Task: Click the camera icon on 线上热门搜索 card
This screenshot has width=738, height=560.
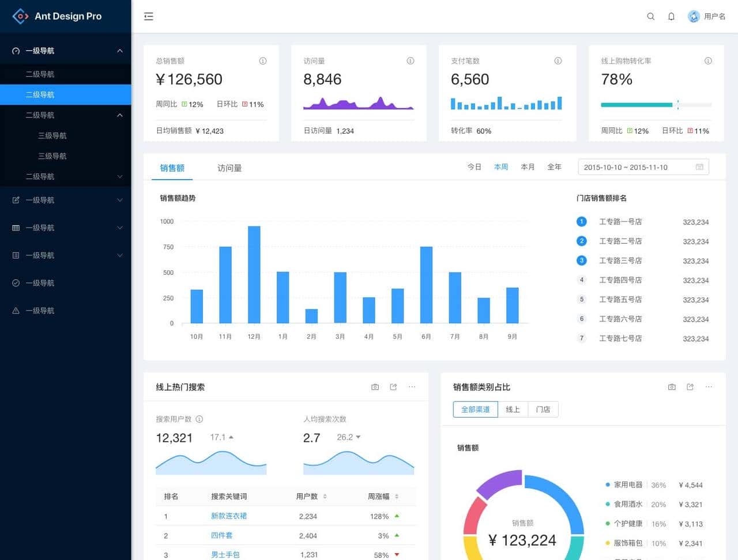Action: point(375,387)
